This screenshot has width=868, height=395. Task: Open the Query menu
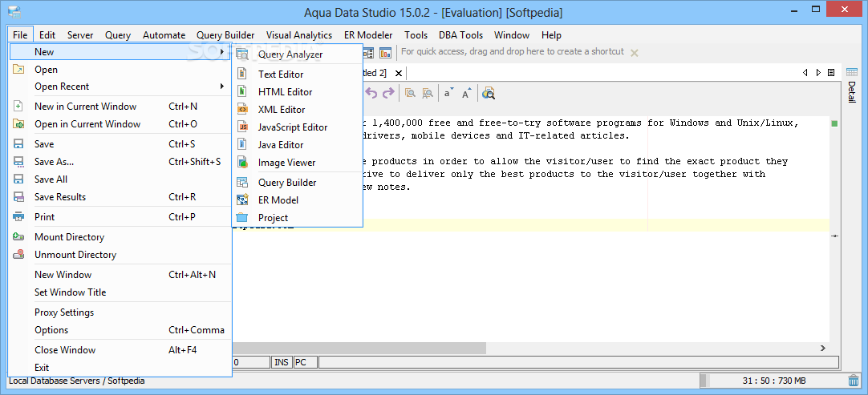[118, 35]
